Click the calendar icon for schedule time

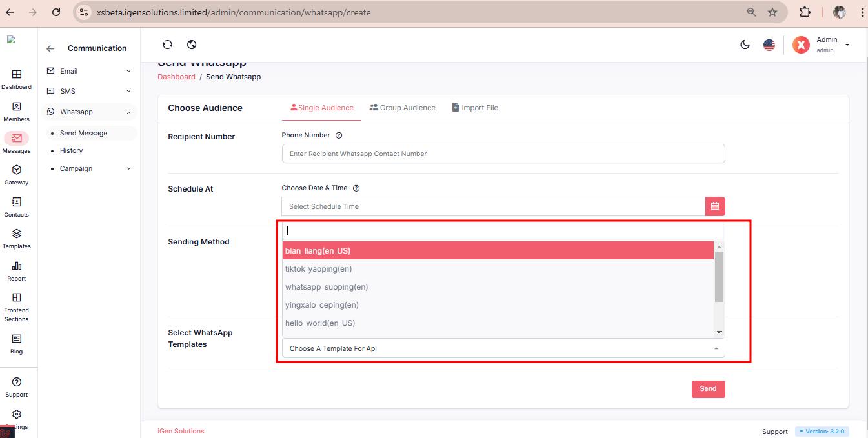click(715, 206)
